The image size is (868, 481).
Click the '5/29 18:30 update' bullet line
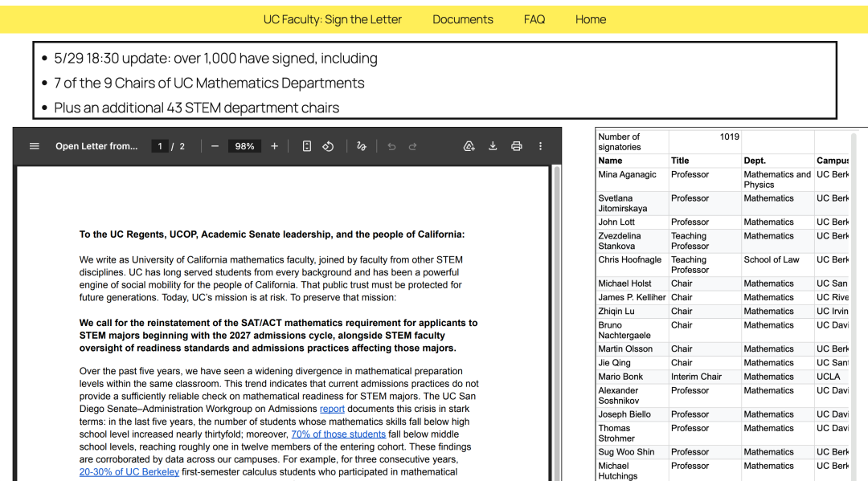tap(215, 58)
